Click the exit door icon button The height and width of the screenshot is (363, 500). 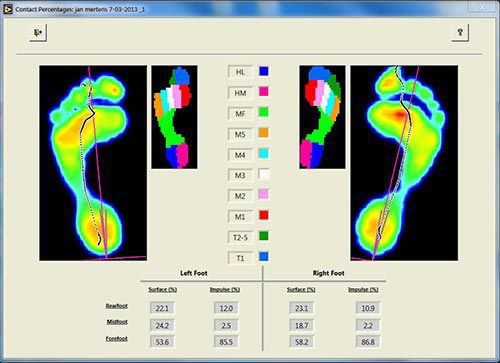point(38,32)
